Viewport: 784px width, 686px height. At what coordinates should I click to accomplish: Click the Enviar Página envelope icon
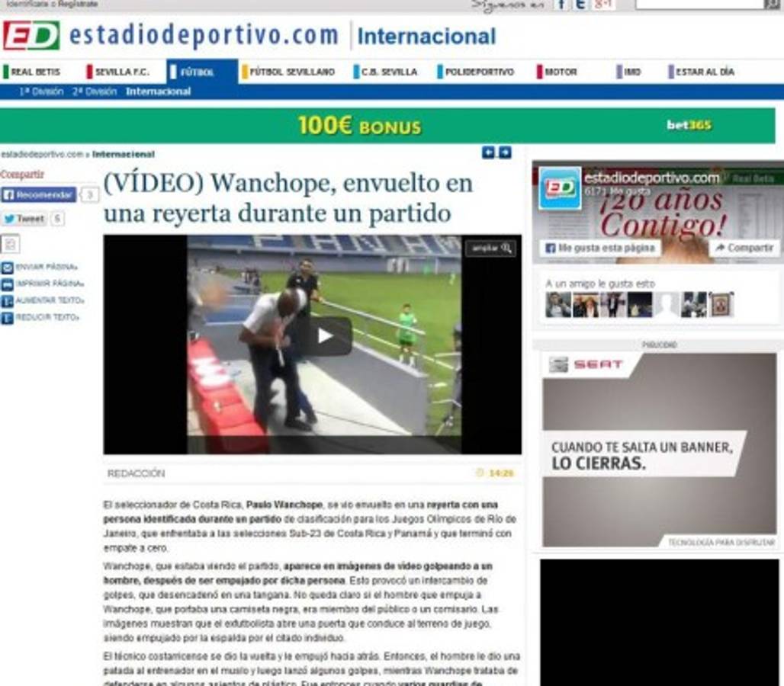click(7, 268)
